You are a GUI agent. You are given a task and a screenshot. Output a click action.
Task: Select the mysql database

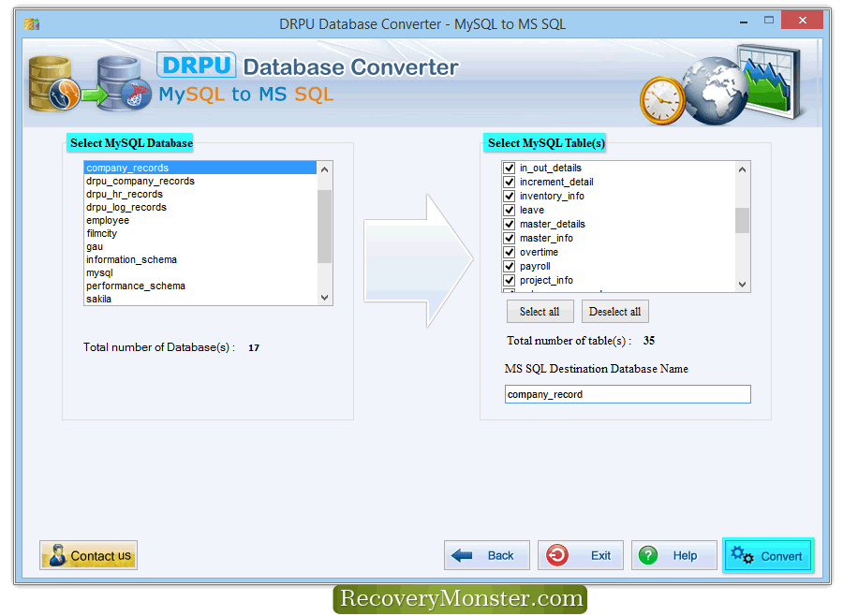(x=200, y=272)
